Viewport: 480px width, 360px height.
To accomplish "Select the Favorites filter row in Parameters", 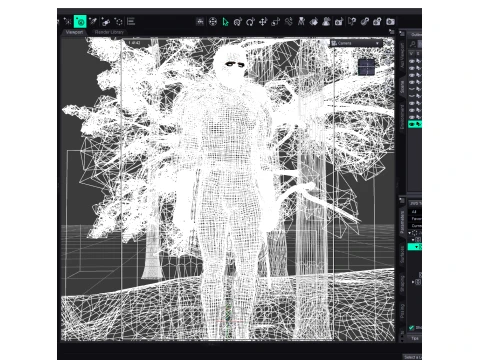I will tap(415, 219).
